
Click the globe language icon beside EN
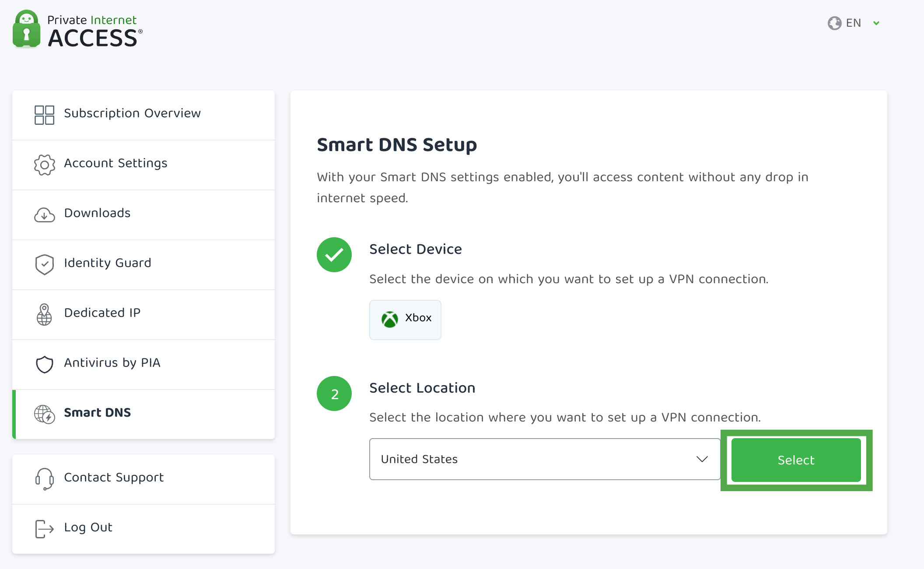coord(834,23)
